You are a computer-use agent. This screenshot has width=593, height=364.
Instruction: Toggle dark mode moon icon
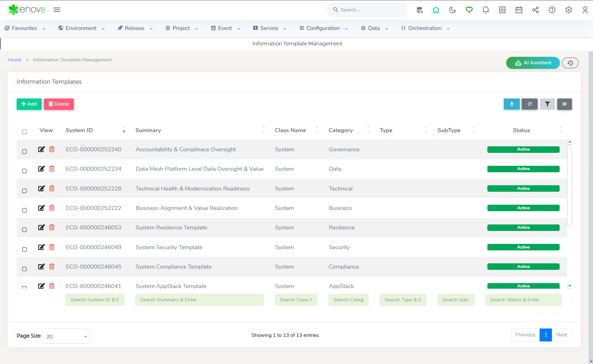(x=452, y=10)
